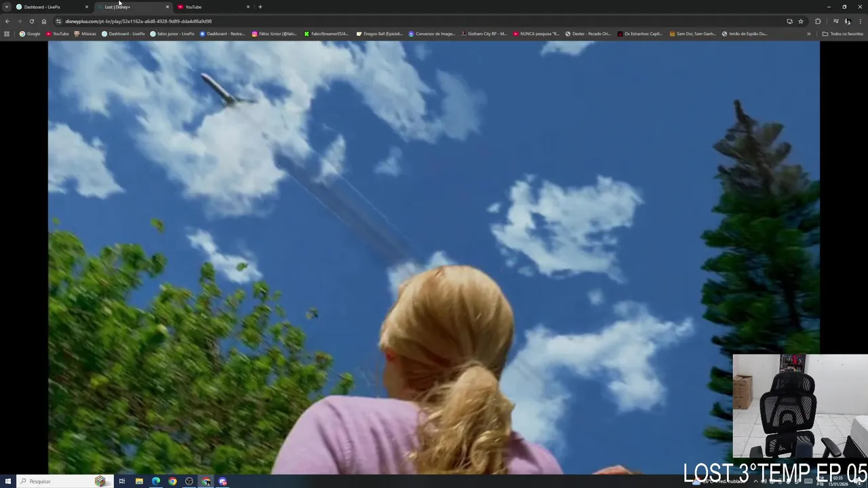Select the Lost | Disney+ tab
Screen dimensions: 868x488
tap(133, 7)
